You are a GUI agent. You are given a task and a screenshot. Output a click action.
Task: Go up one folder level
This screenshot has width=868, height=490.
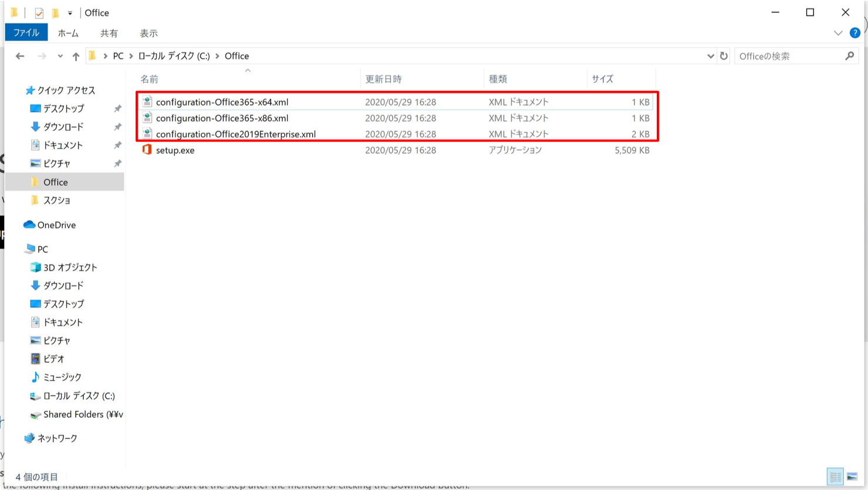click(x=76, y=56)
